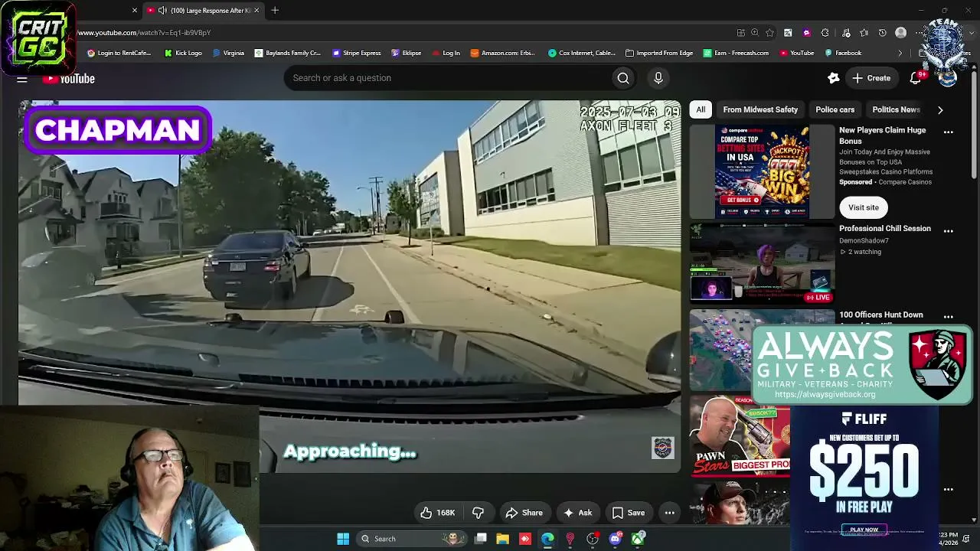Click the Create button

(x=871, y=78)
